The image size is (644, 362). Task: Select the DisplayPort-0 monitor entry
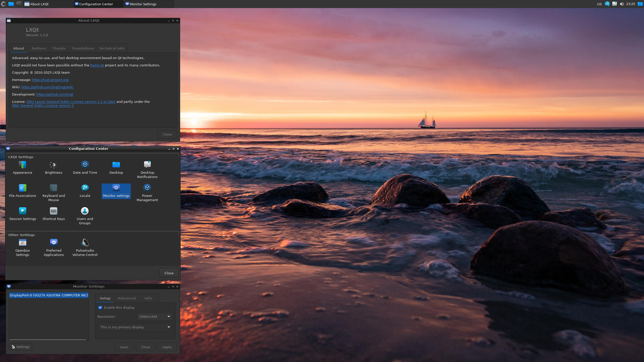pos(49,295)
